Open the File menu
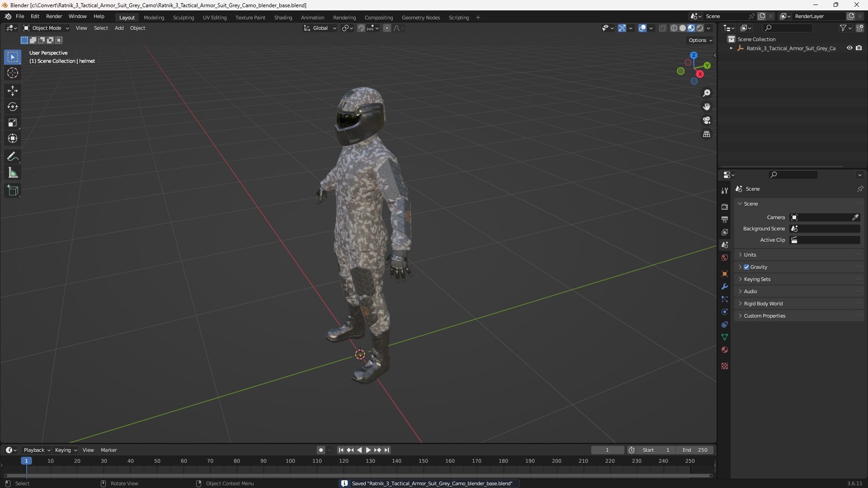The width and height of the screenshot is (868, 488). [x=20, y=16]
